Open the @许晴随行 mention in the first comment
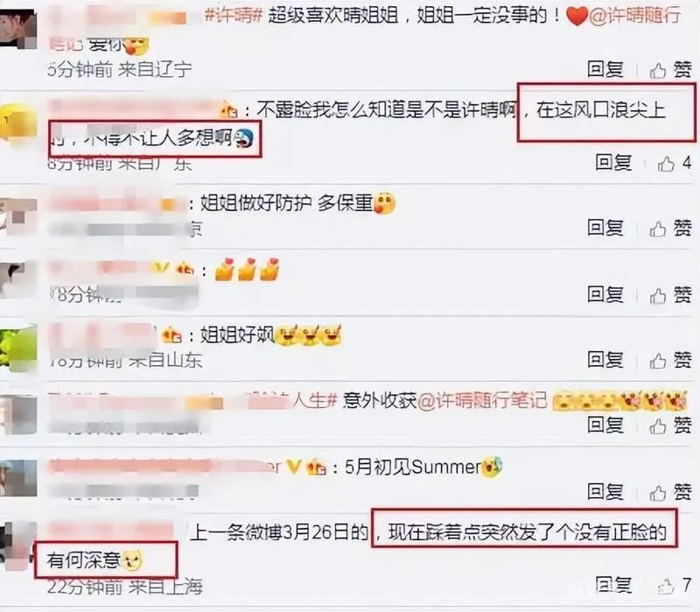 click(x=635, y=16)
